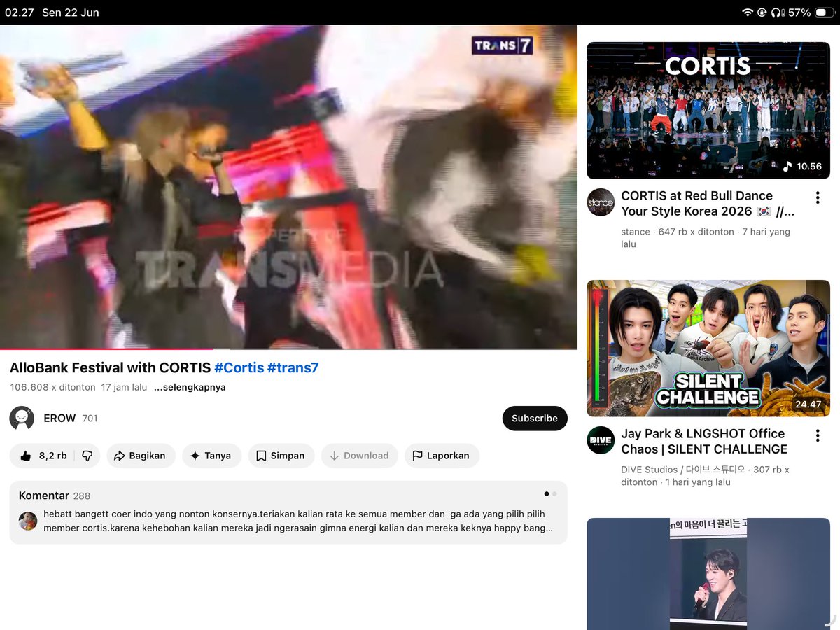The image size is (840, 630).
Task: Tap the headphones status icon
Action: click(778, 13)
